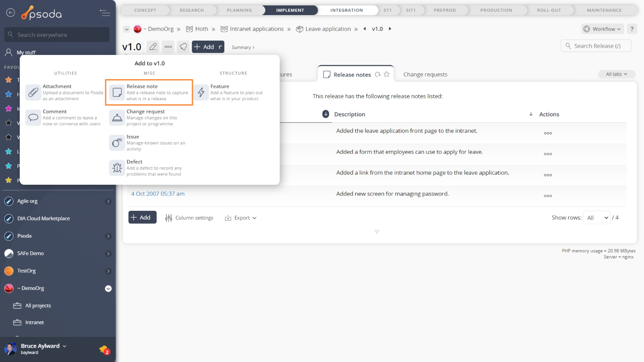Open Column settings
The height and width of the screenshot is (362, 644).
189,218
